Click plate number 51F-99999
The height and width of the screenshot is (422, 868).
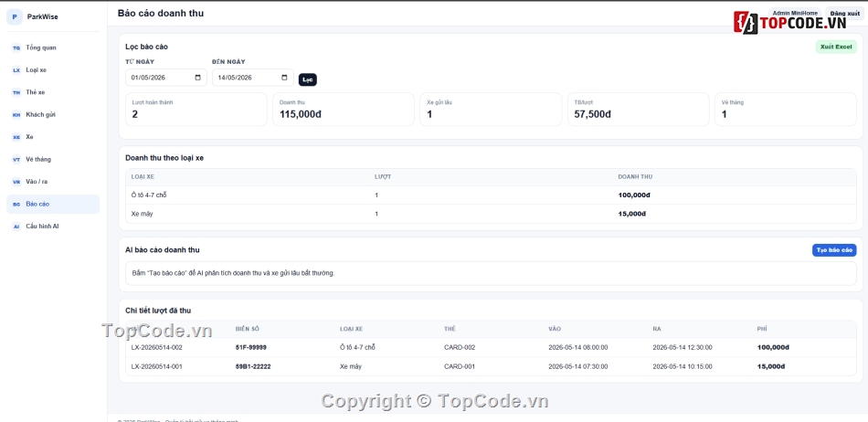251,347
